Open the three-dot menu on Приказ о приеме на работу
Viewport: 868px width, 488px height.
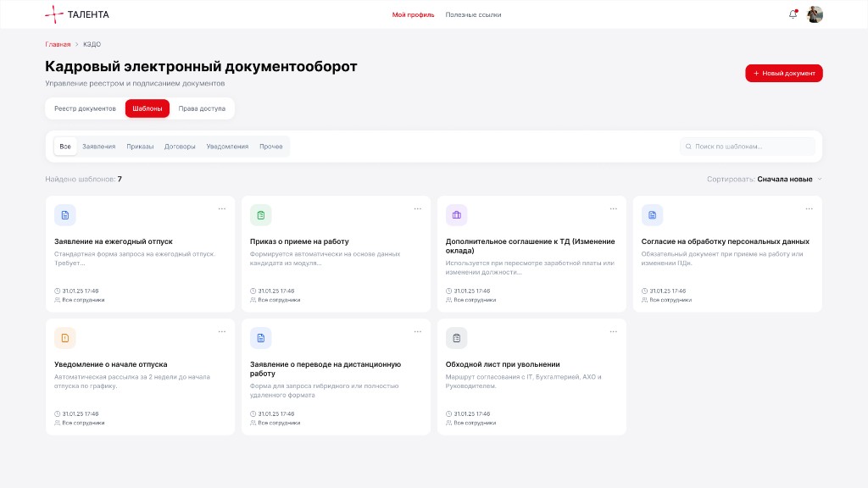(x=418, y=208)
